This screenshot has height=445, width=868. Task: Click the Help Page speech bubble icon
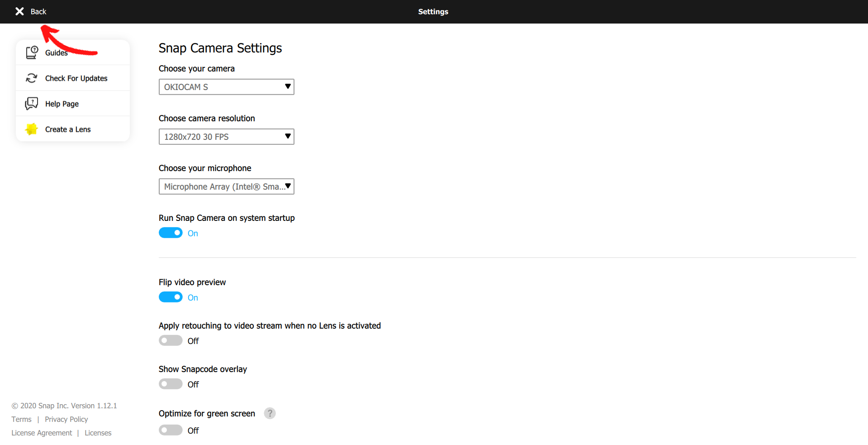tap(32, 104)
